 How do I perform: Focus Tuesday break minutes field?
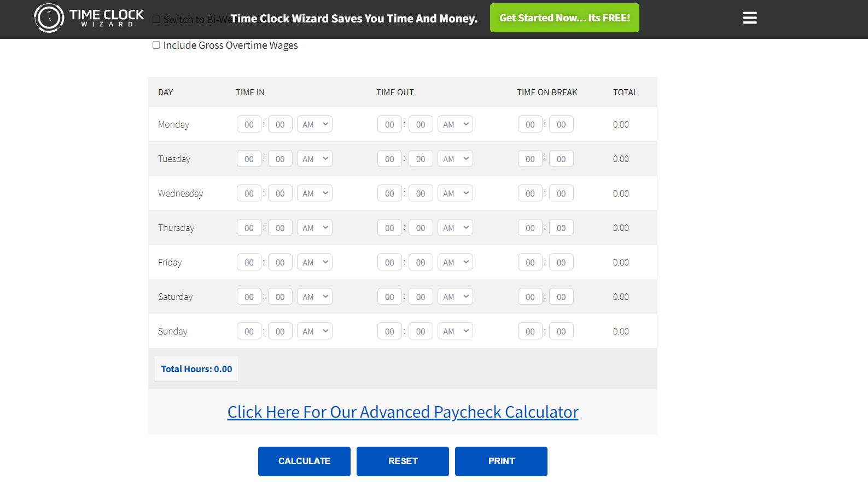click(561, 159)
